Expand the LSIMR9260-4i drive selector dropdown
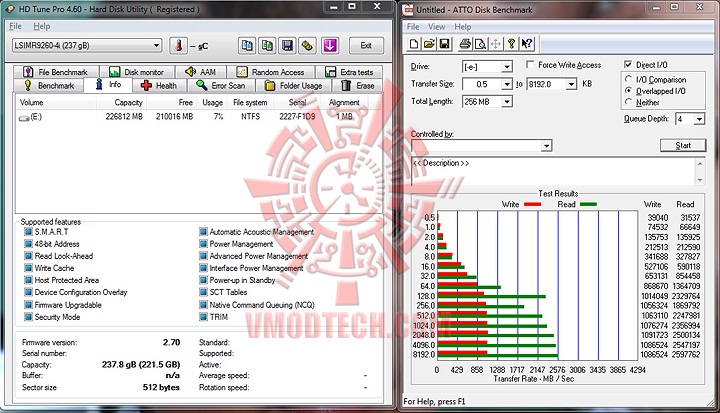The image size is (720, 413). [x=157, y=45]
